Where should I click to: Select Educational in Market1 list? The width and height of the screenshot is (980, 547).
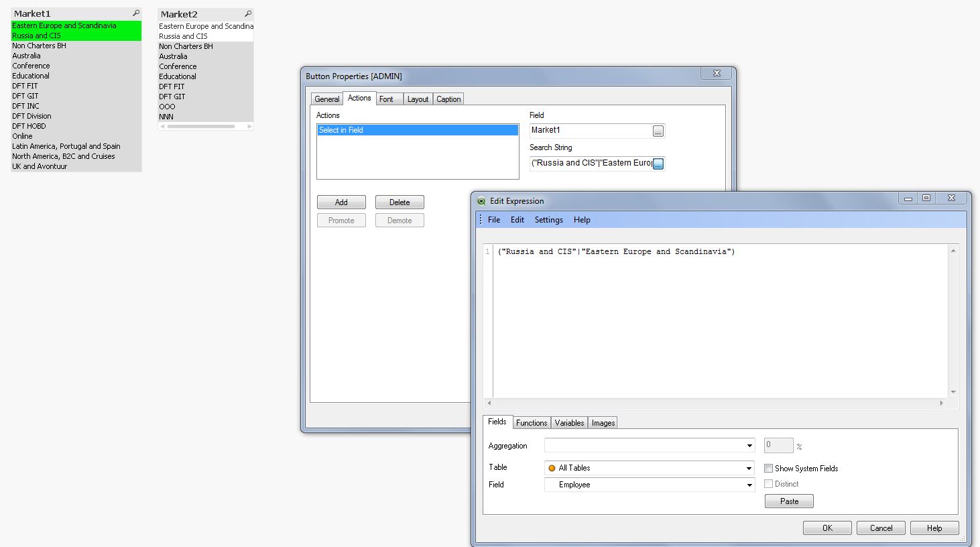click(76, 76)
